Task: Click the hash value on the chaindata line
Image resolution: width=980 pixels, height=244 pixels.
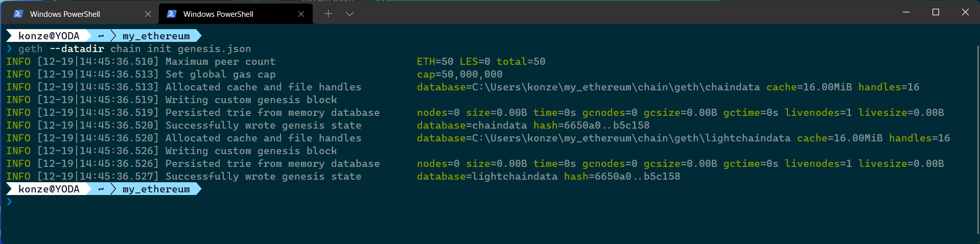Action: coord(606,126)
